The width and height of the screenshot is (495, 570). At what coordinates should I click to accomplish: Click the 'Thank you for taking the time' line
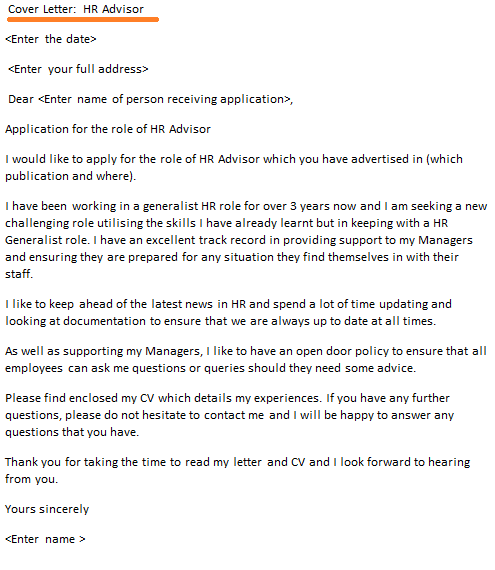click(237, 462)
